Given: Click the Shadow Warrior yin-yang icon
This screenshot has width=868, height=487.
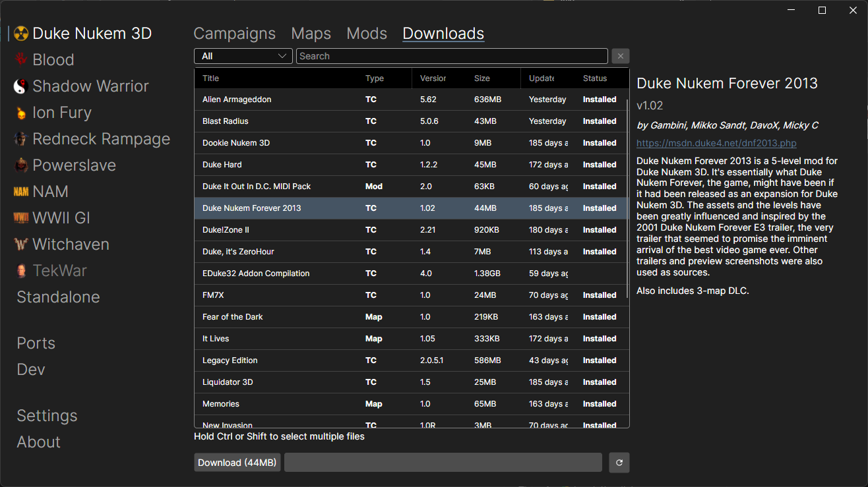Looking at the screenshot, I should click(21, 86).
